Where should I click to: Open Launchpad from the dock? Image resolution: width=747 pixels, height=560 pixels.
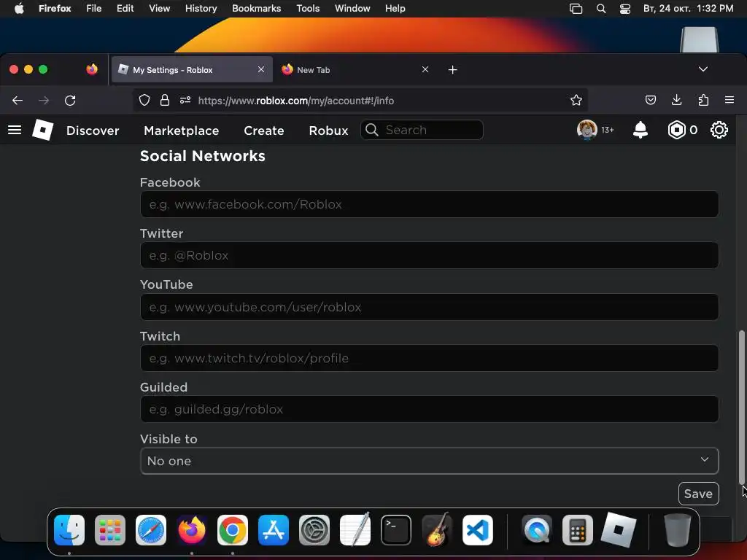click(x=110, y=530)
